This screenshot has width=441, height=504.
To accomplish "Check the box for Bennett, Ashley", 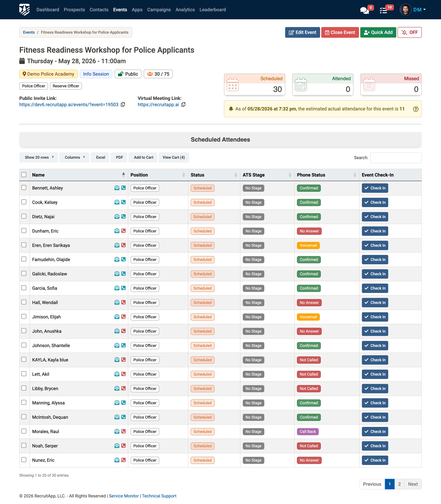I will tap(24, 188).
